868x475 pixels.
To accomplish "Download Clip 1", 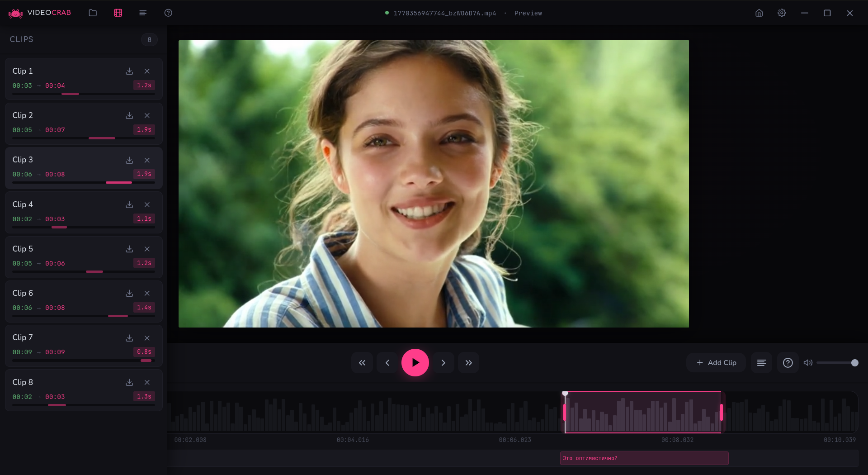I will (129, 71).
